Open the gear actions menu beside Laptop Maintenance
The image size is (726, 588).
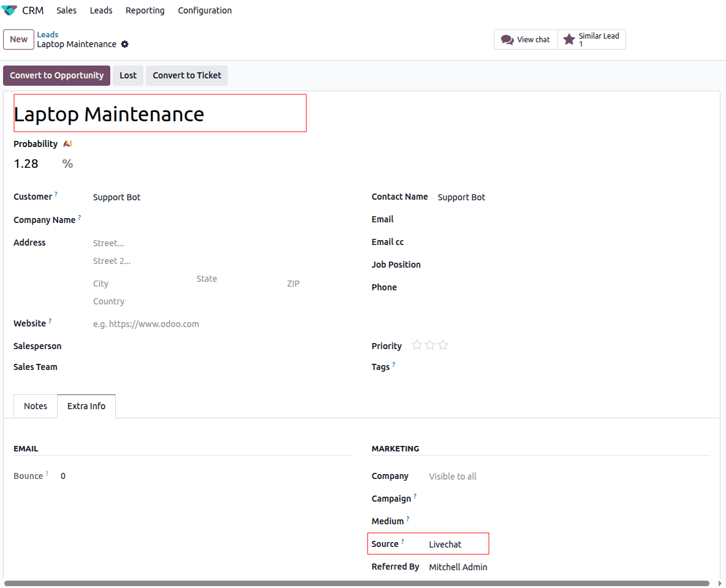125,44
